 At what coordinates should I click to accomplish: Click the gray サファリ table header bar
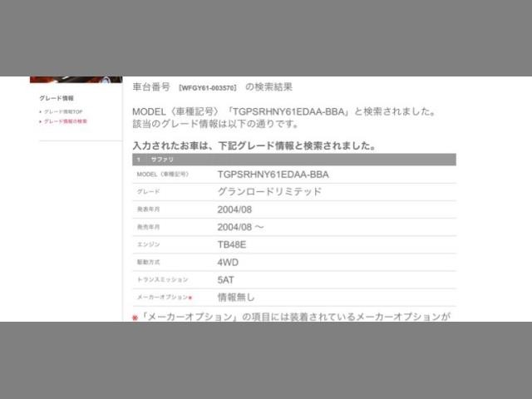(293, 160)
